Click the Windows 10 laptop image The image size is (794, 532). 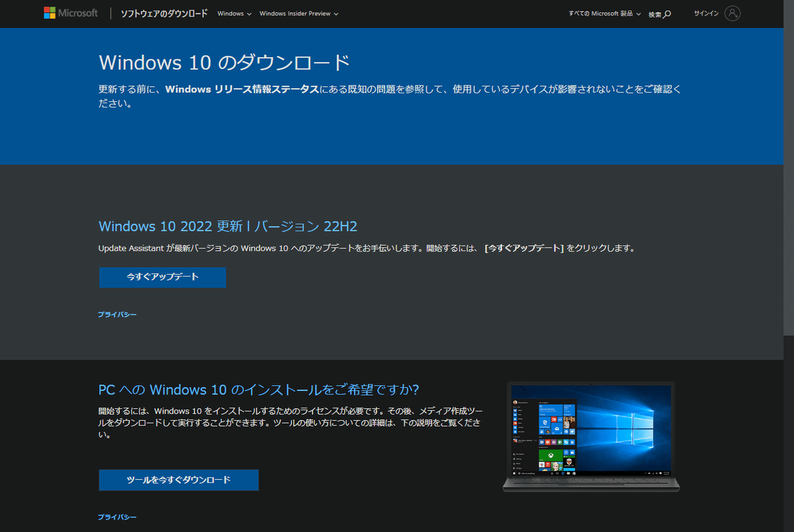[x=591, y=437]
